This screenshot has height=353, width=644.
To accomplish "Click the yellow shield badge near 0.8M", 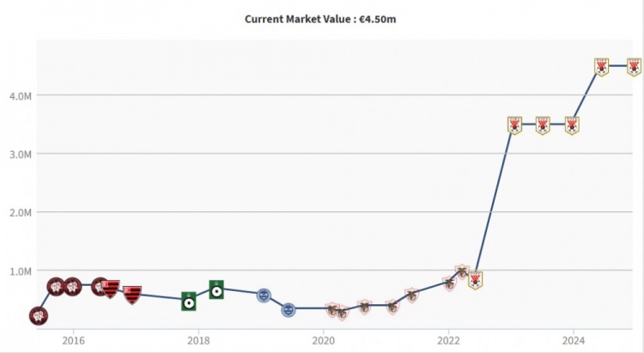I will click(475, 280).
